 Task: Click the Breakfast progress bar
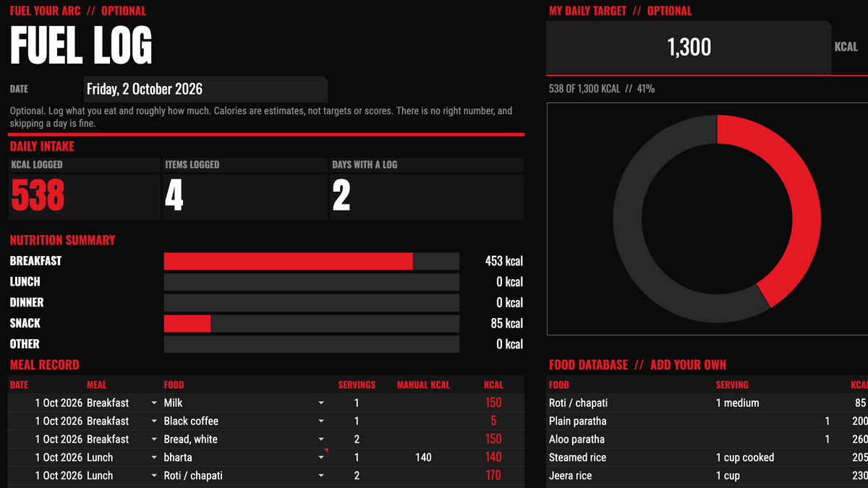point(312,261)
